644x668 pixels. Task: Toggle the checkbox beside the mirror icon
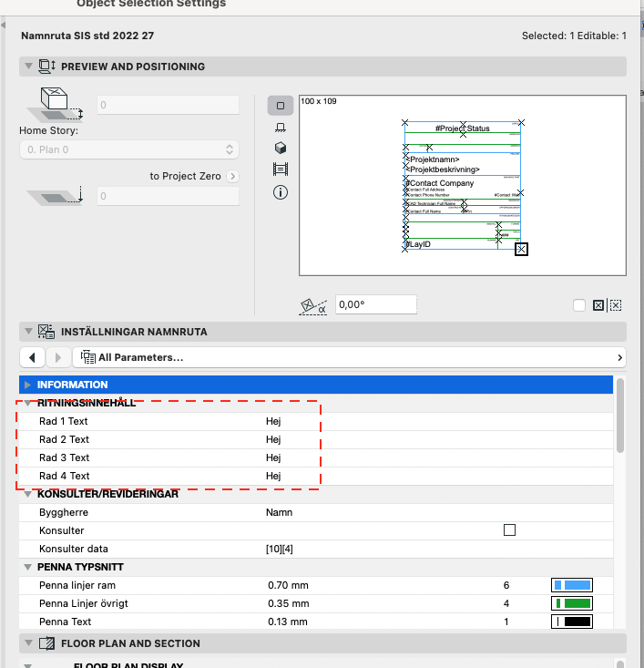(x=579, y=306)
